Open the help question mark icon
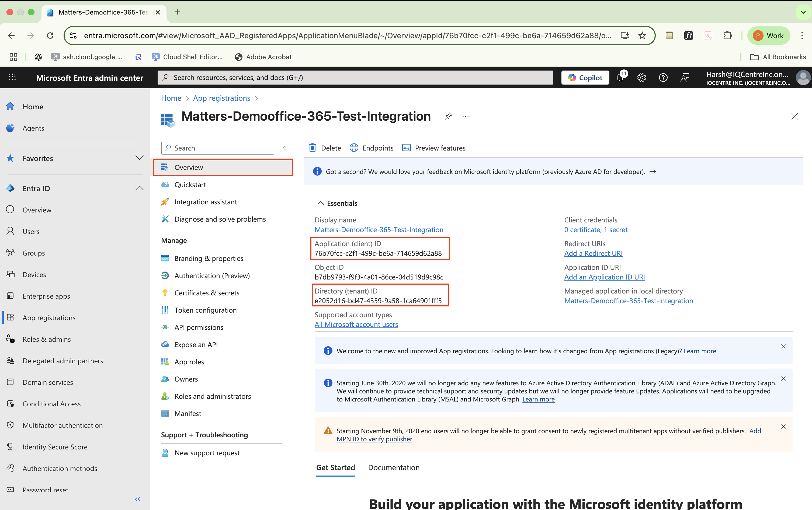The image size is (812, 510). pyautogui.click(x=663, y=78)
